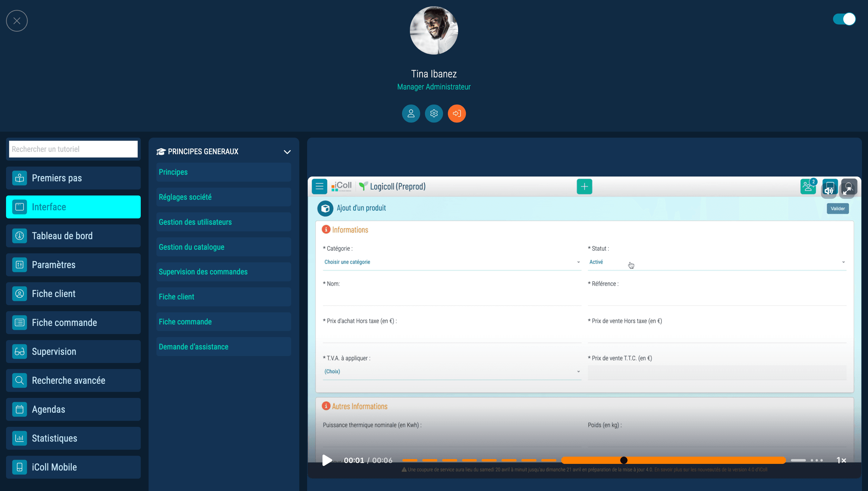Select Fiche commande tutorial item
Viewport: 868px width, 491px height.
coord(185,322)
